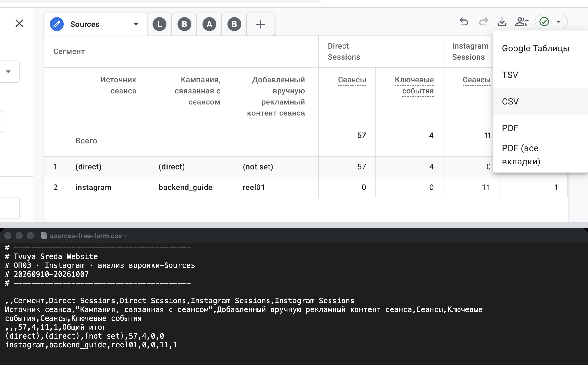Click the blue pencil edit icon
The width and height of the screenshot is (588, 365).
click(x=57, y=24)
